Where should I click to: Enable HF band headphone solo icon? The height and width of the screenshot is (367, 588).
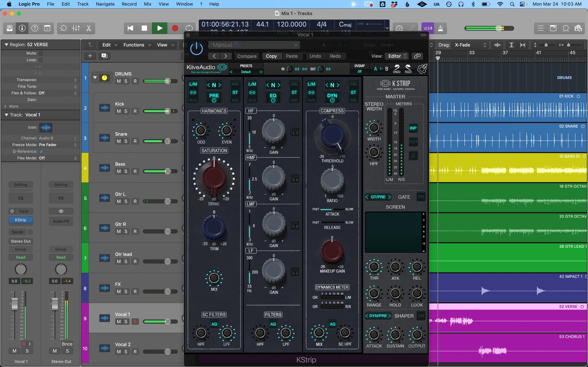(x=295, y=132)
